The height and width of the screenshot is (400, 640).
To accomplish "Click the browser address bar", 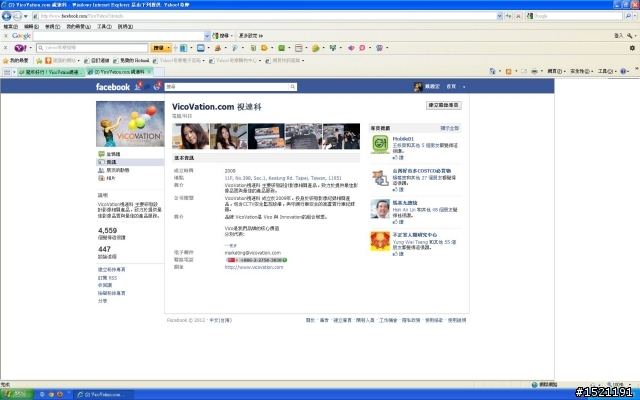I will pyautogui.click(x=265, y=16).
